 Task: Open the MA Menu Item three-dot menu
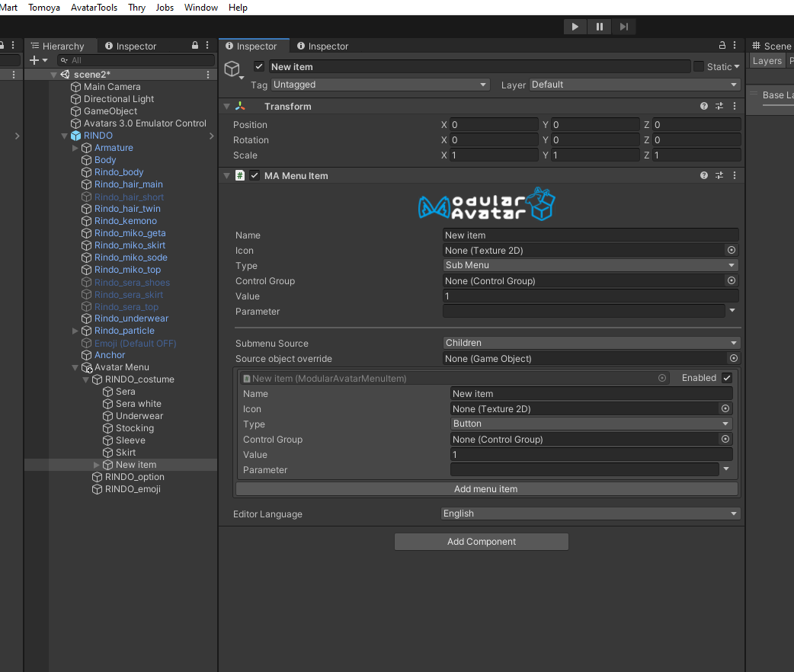[x=735, y=175]
